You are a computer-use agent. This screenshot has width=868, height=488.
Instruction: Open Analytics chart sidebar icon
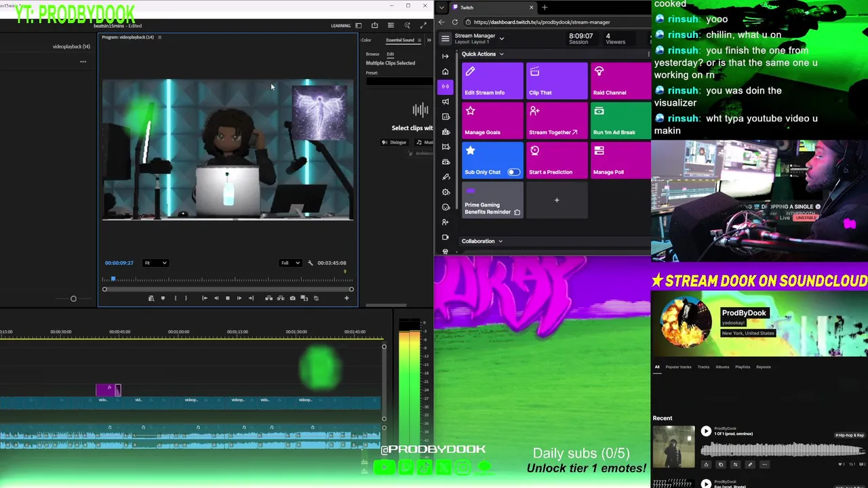pos(445,117)
